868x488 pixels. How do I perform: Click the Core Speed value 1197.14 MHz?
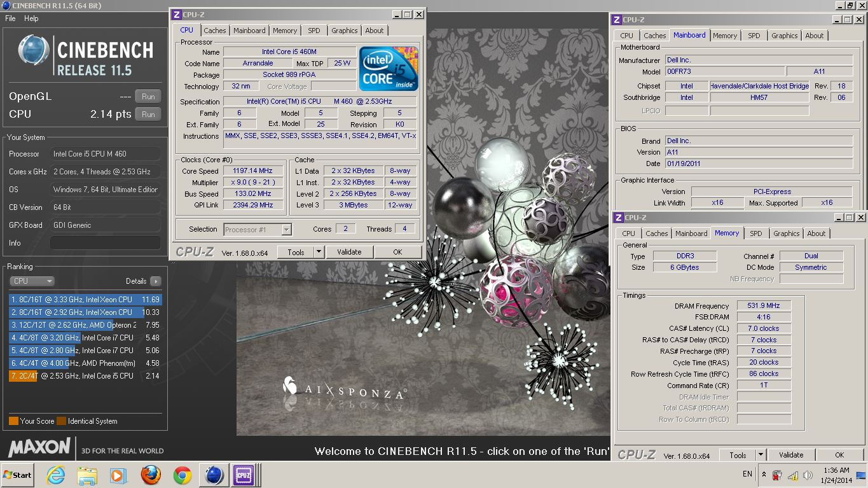pos(254,171)
